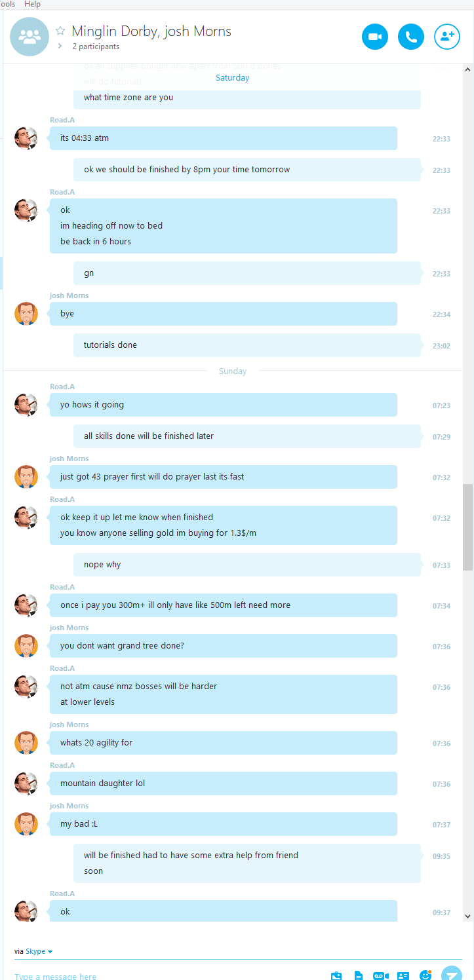Click the send message button
The width and height of the screenshot is (474, 980).
click(x=452, y=975)
